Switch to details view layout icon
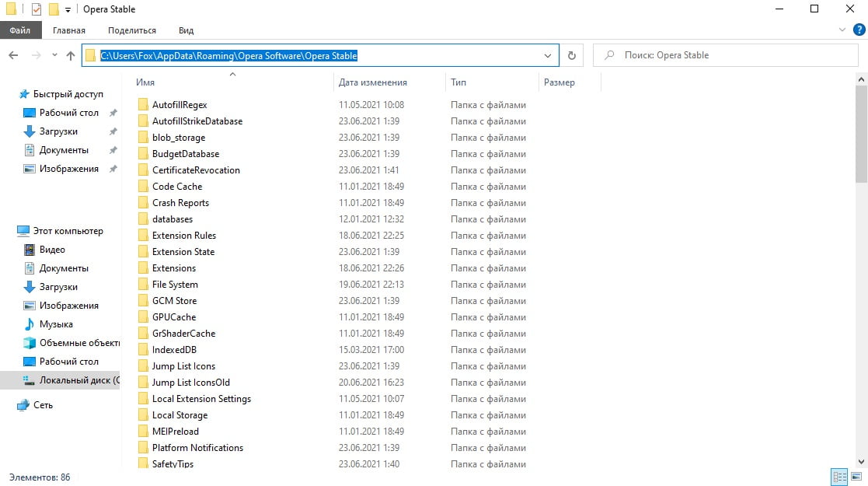Image resolution: width=868 pixels, height=486 pixels. [839, 477]
